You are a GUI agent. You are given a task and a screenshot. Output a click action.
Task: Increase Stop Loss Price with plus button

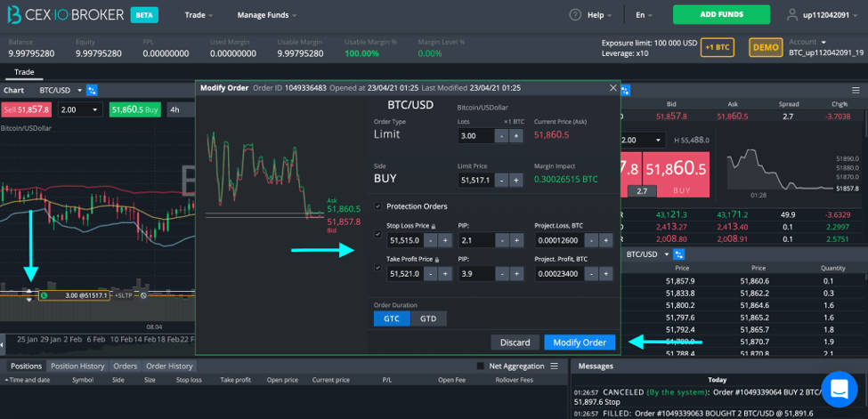click(445, 240)
